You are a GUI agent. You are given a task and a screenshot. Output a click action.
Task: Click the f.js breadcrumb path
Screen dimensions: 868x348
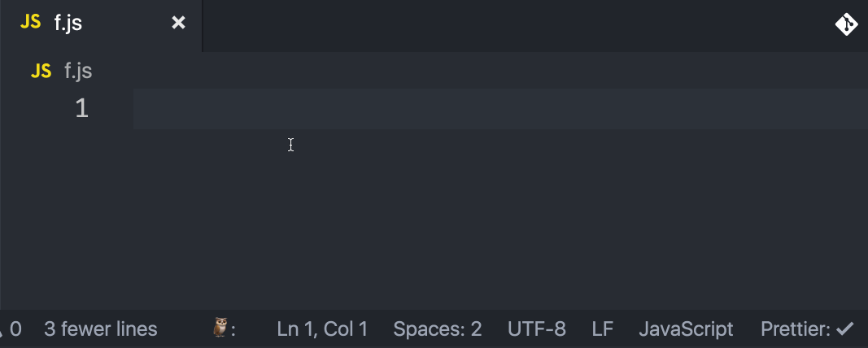(78, 71)
